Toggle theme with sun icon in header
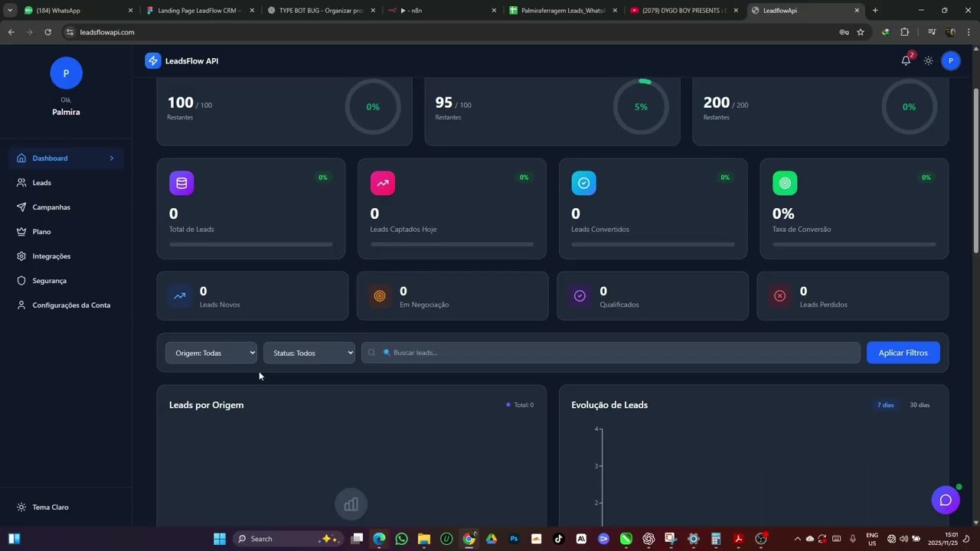 click(x=928, y=60)
